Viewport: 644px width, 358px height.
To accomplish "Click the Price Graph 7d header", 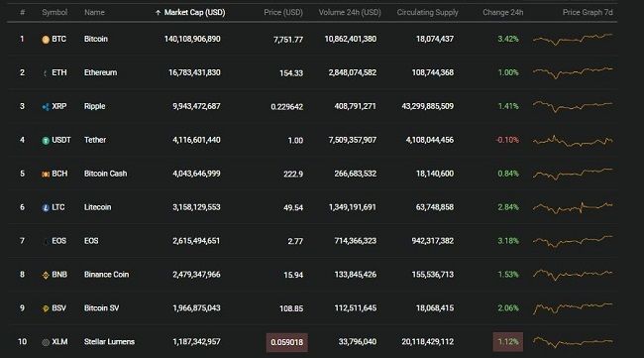I will [588, 12].
